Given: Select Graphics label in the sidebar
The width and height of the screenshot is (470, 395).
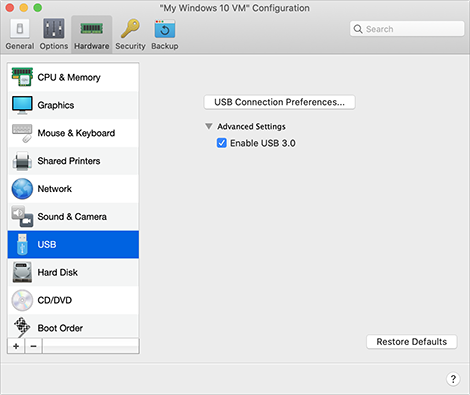Looking at the screenshot, I should [56, 105].
